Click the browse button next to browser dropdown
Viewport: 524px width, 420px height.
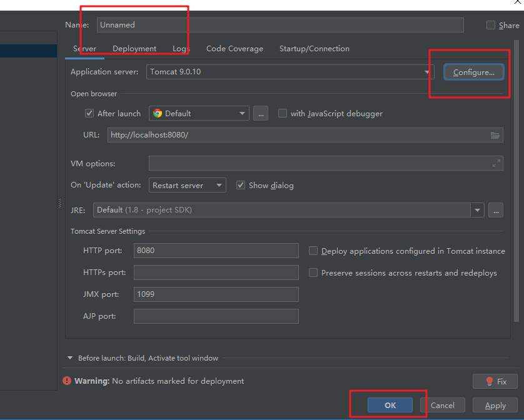[x=261, y=113]
